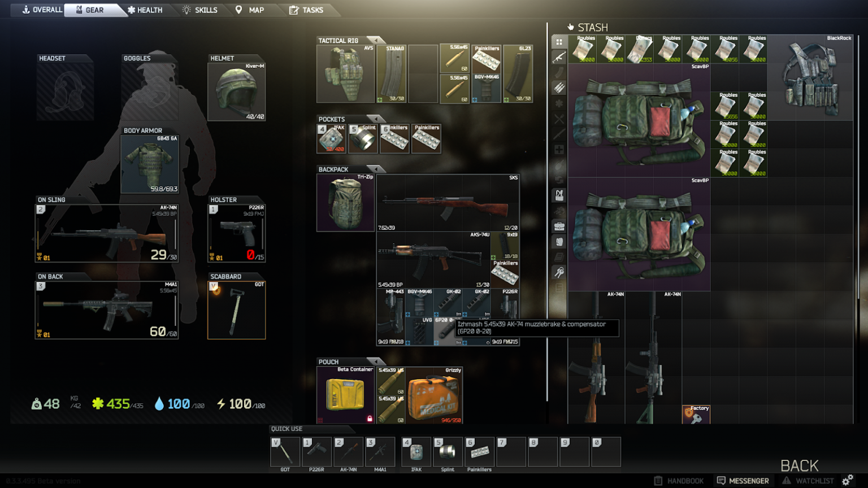Viewport: 868px width, 488px height.
Task: Go to the Skills tab
Action: (199, 10)
